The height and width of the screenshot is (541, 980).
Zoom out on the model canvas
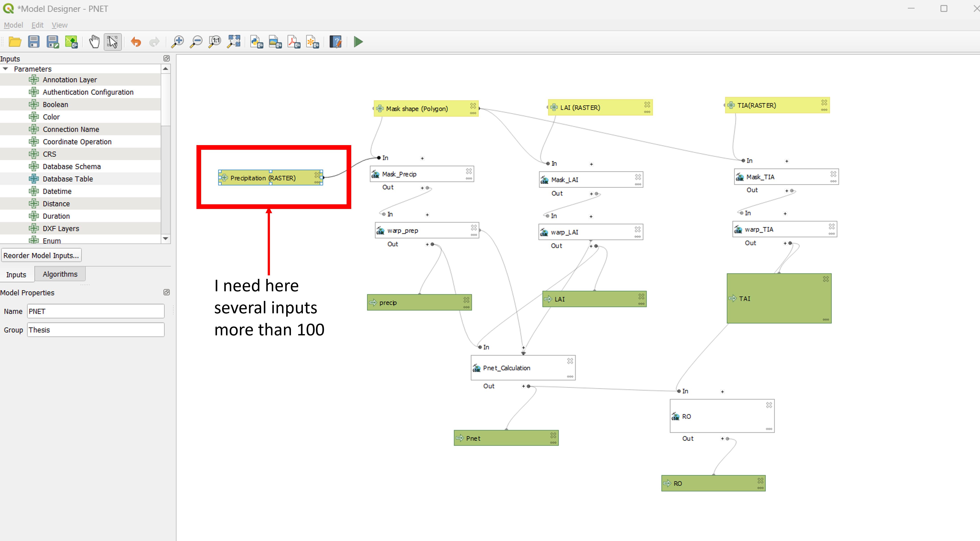pyautogui.click(x=196, y=42)
